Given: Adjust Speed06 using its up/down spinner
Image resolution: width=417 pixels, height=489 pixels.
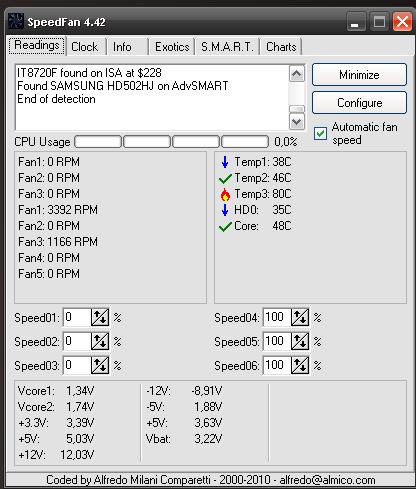Looking at the screenshot, I should point(300,365).
